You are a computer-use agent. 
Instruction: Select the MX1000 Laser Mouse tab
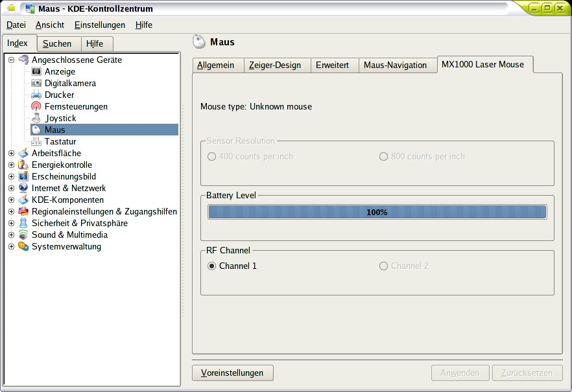485,65
